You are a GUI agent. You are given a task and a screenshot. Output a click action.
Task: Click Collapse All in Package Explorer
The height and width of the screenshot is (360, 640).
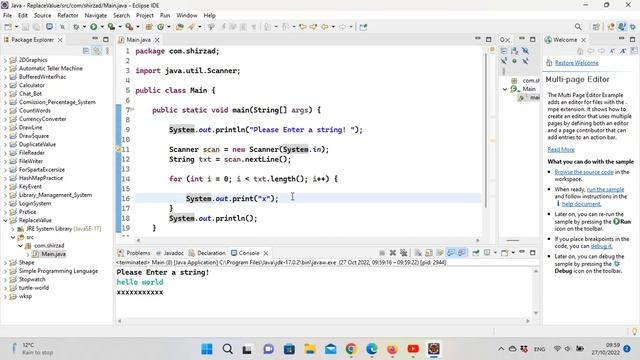[x=86, y=51]
